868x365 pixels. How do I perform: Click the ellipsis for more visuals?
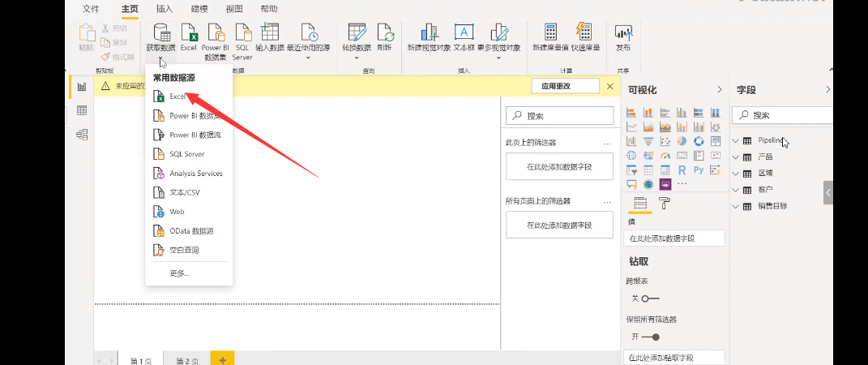pyautogui.click(x=682, y=184)
